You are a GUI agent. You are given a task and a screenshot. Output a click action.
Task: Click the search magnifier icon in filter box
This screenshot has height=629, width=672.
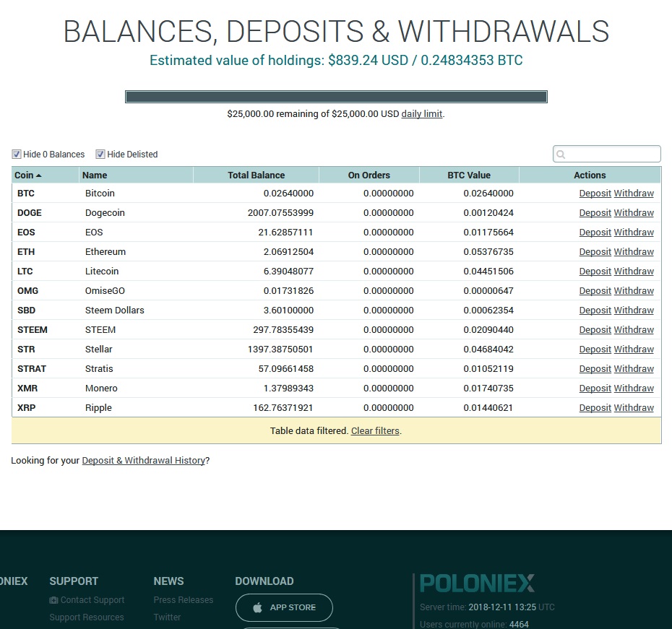(561, 154)
